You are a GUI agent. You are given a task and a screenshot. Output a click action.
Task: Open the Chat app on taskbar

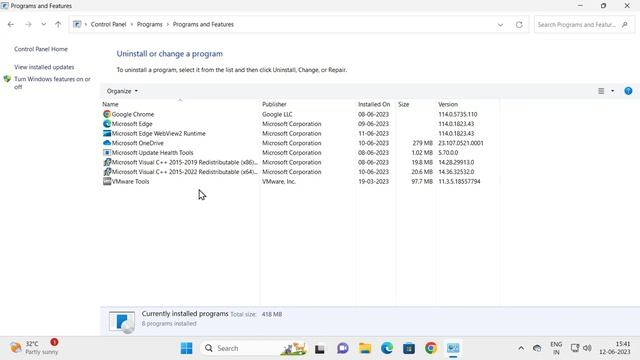click(343, 348)
